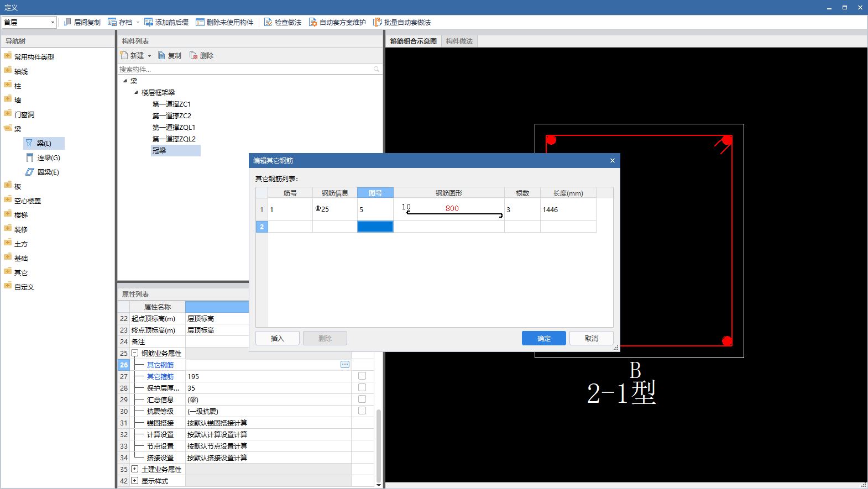Click the search magnifier icon in 搜索构件

pyautogui.click(x=377, y=69)
